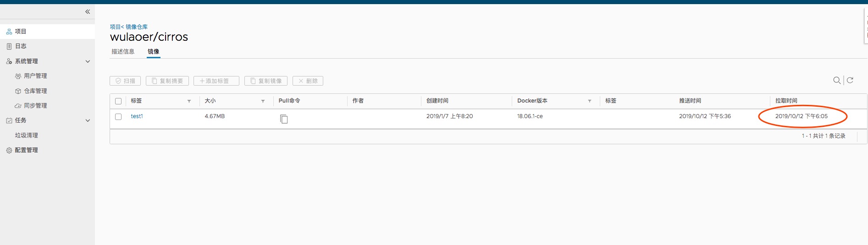Viewport: 868px width, 245px height.
Task: Collapse the 任务 section chevron
Action: coord(88,120)
